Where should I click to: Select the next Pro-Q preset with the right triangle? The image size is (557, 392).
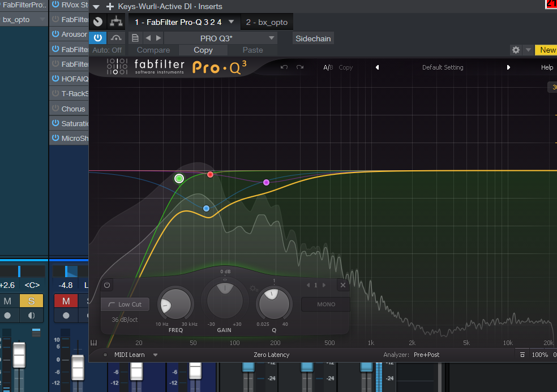pos(508,67)
